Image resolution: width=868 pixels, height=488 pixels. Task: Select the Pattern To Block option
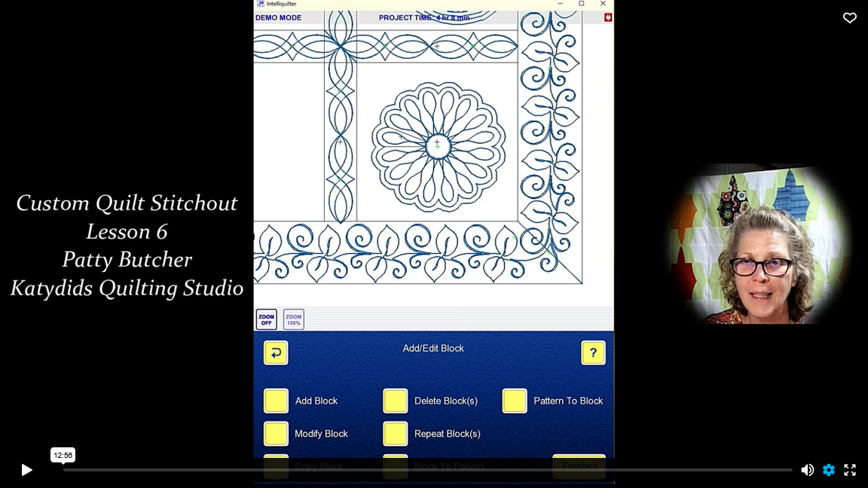coord(515,401)
